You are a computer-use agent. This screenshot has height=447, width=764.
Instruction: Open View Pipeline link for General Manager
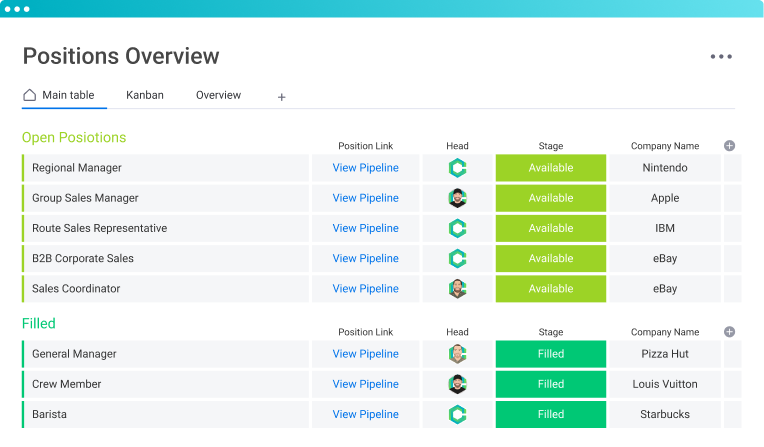(x=365, y=354)
